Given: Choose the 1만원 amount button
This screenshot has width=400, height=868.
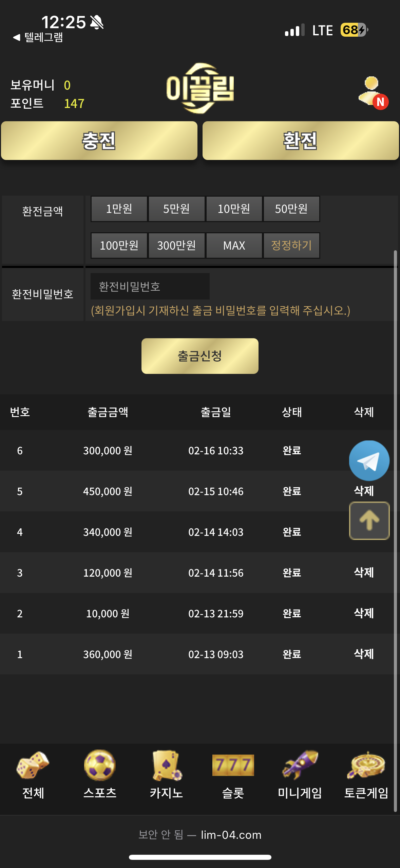Looking at the screenshot, I should click(119, 209).
